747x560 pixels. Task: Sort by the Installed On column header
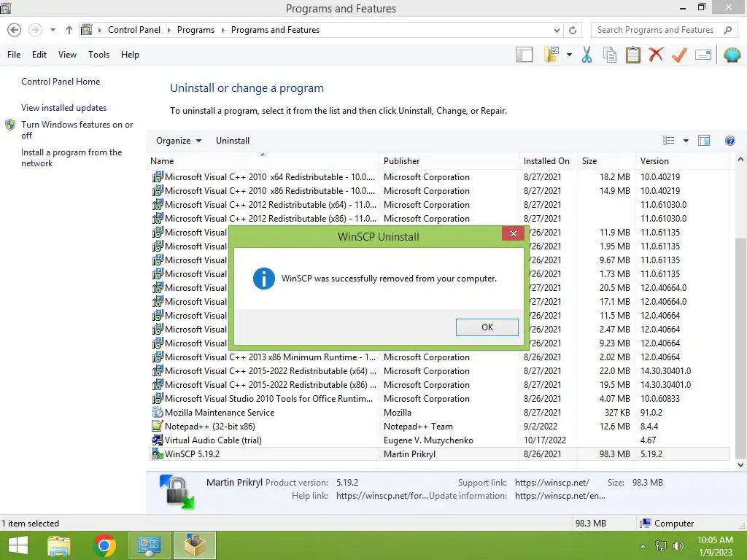pyautogui.click(x=546, y=161)
